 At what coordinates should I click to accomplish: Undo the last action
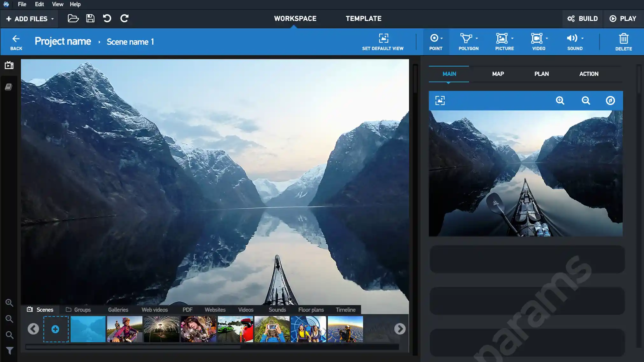pyautogui.click(x=107, y=18)
